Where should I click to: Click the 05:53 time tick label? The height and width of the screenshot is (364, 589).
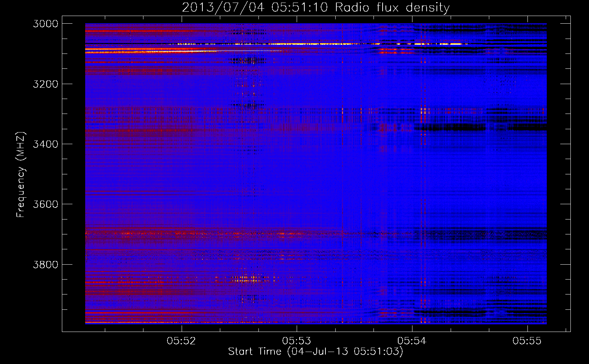coord(297,341)
